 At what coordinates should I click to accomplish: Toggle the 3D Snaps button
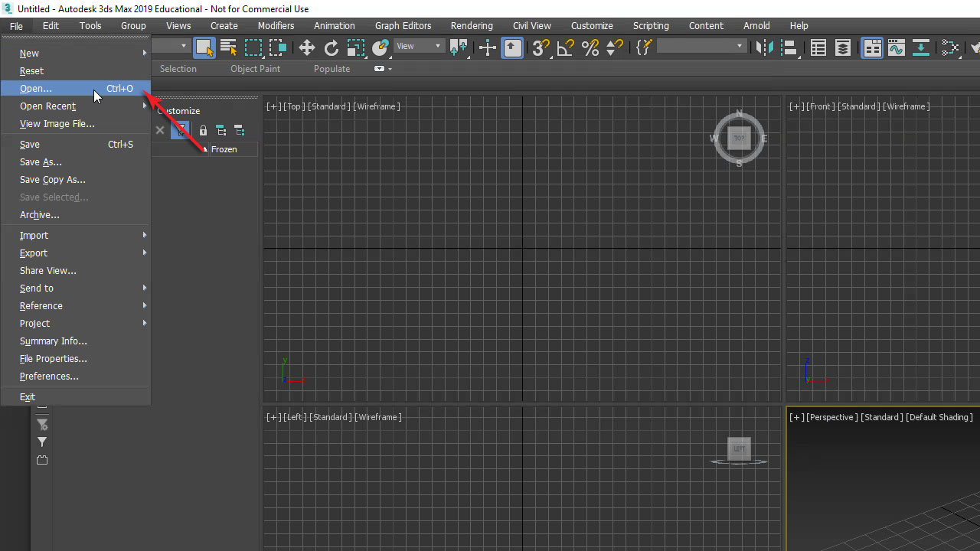pyautogui.click(x=541, y=48)
